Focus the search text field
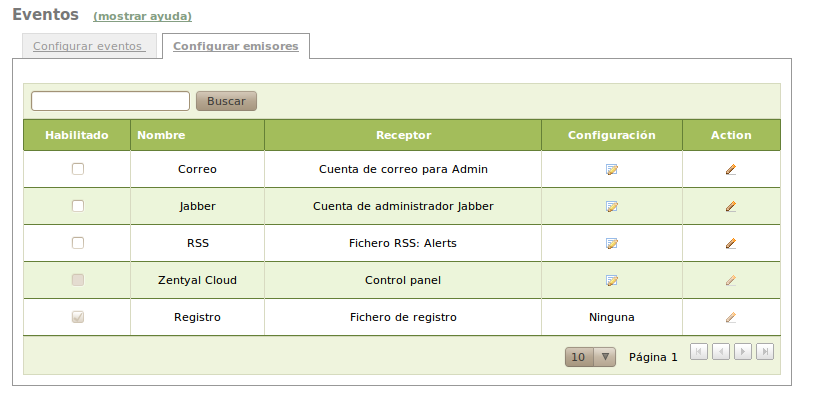Image resolution: width=819 pixels, height=409 pixels. [110, 101]
